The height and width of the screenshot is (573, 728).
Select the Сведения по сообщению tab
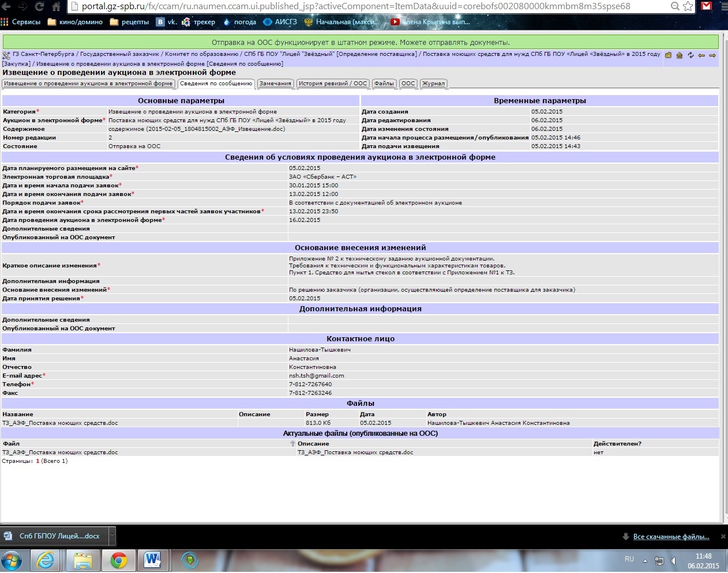pyautogui.click(x=216, y=84)
